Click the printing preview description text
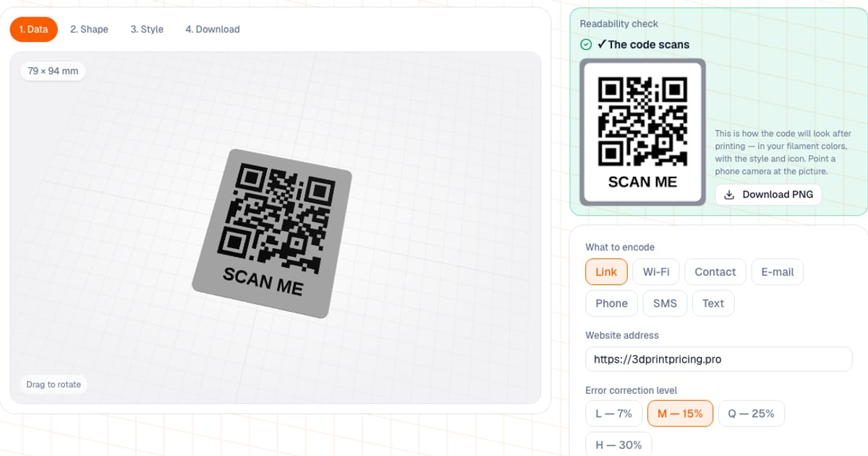 (x=783, y=153)
